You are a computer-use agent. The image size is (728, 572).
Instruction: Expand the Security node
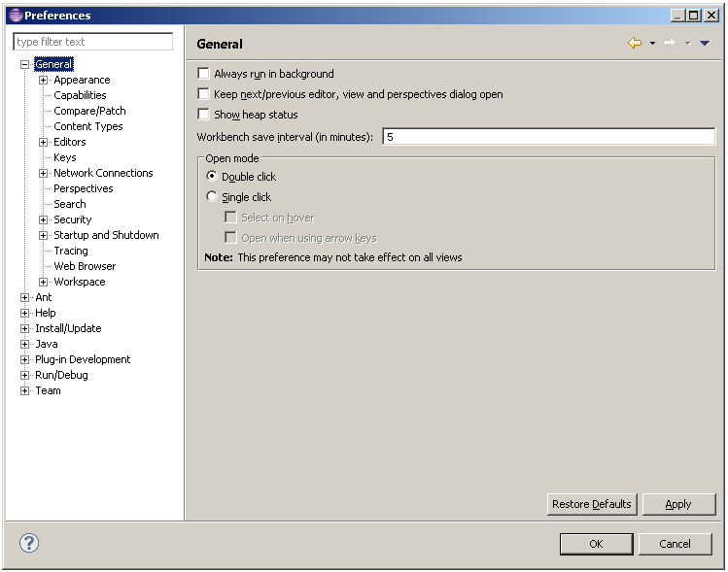[x=43, y=219]
